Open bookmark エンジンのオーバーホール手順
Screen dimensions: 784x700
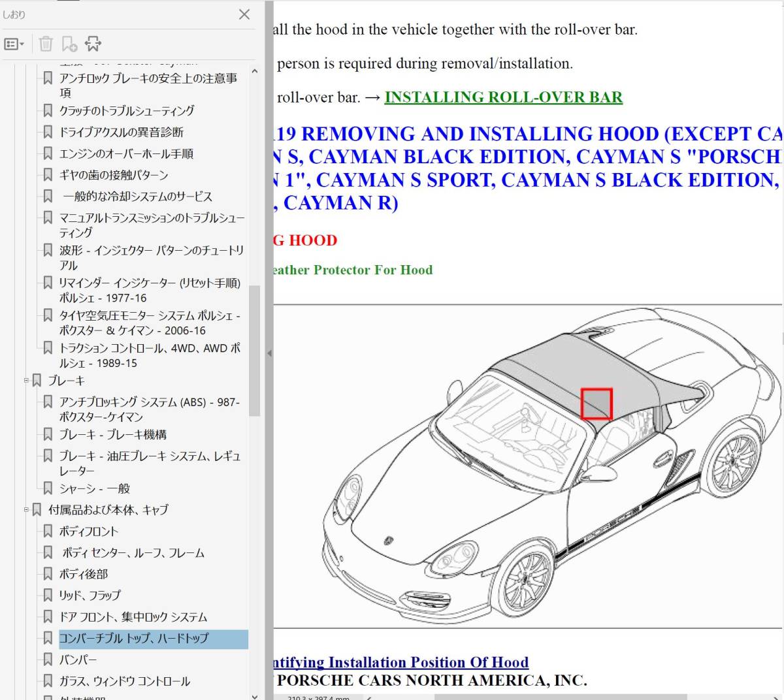click(x=126, y=153)
